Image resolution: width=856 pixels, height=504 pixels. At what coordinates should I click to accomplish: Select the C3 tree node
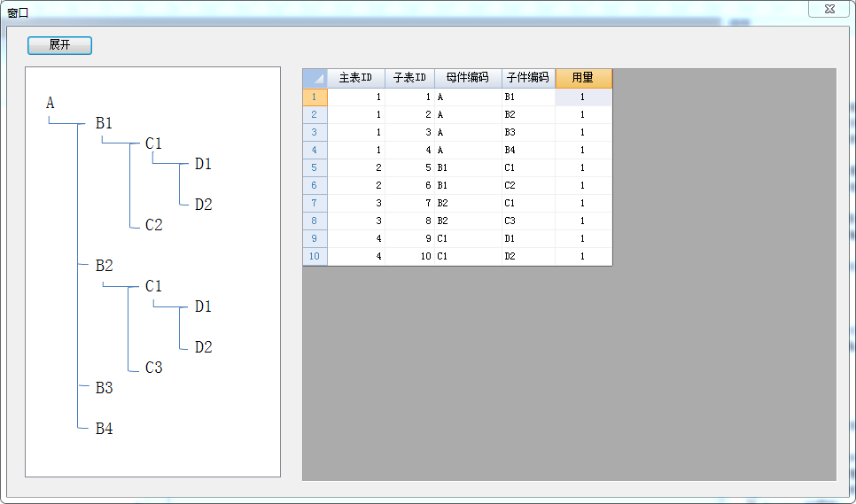[153, 368]
